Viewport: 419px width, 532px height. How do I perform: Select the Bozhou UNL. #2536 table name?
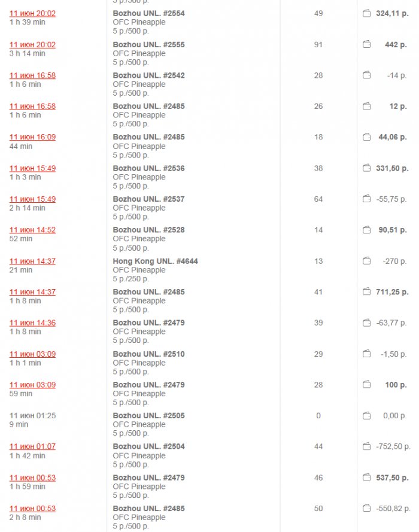pyautogui.click(x=148, y=168)
